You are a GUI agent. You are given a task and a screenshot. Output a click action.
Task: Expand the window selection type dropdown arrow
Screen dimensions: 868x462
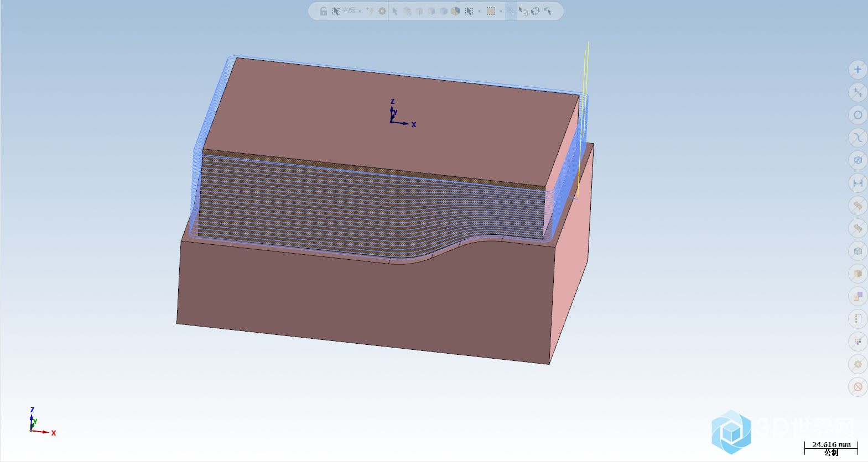point(501,11)
